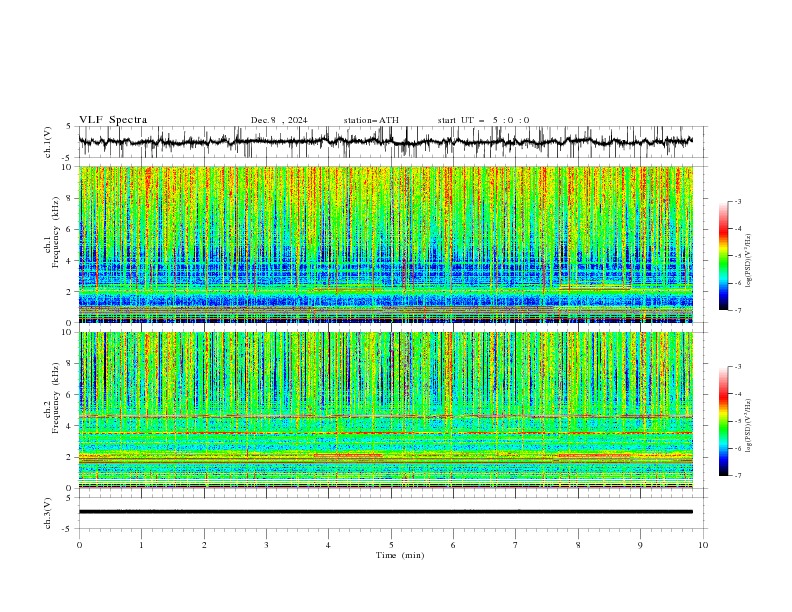Click the ch.1 PSD color scale bar
792x612 pixels.
click(724, 256)
